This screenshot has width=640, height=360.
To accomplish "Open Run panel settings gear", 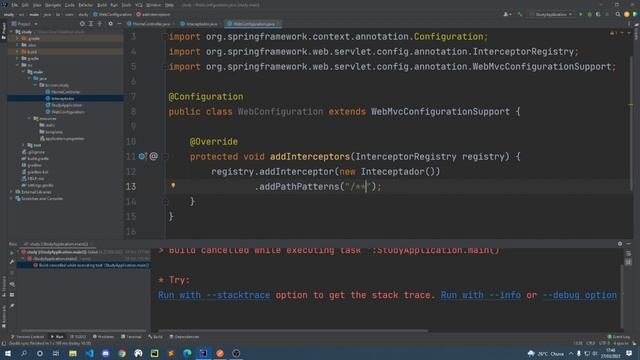I will [620, 244].
